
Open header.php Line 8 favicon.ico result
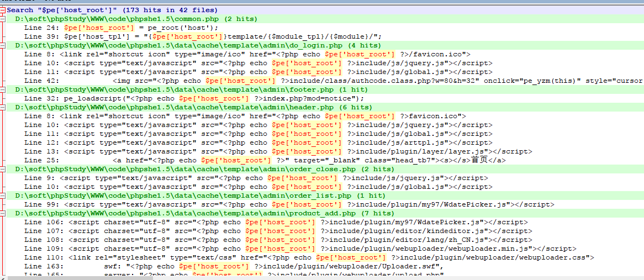click(x=245, y=116)
